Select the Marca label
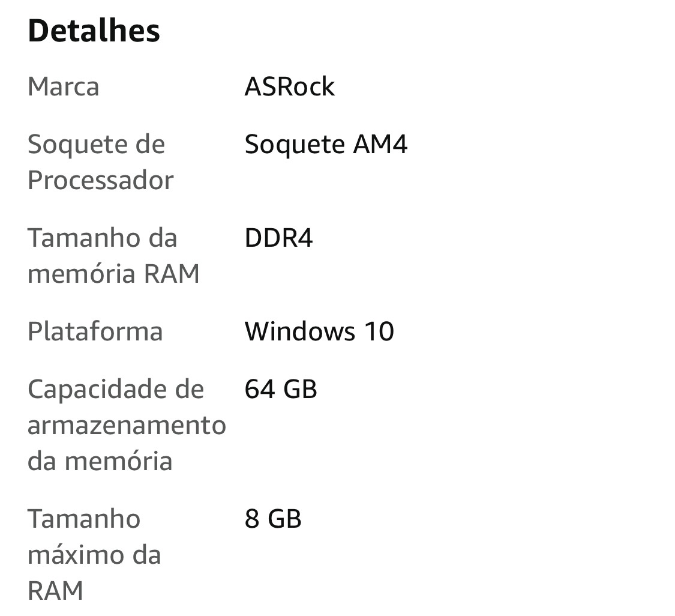The image size is (675, 616). pyautogui.click(x=64, y=86)
